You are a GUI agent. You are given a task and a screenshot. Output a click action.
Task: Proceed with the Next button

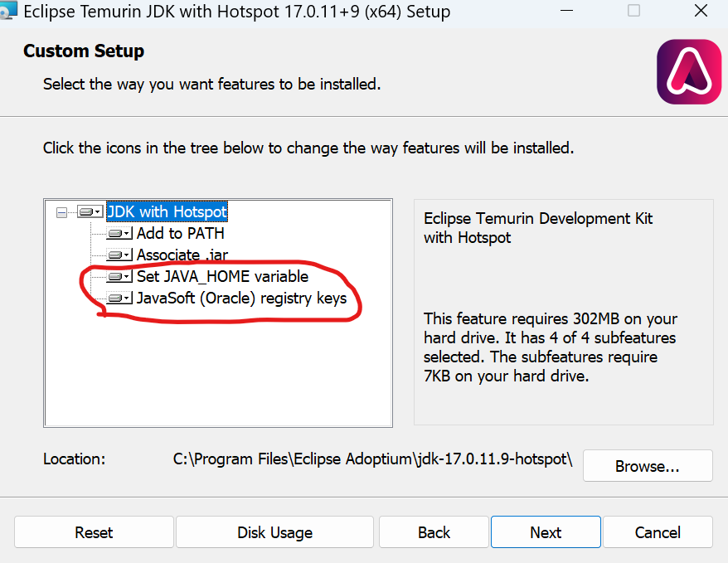546,531
